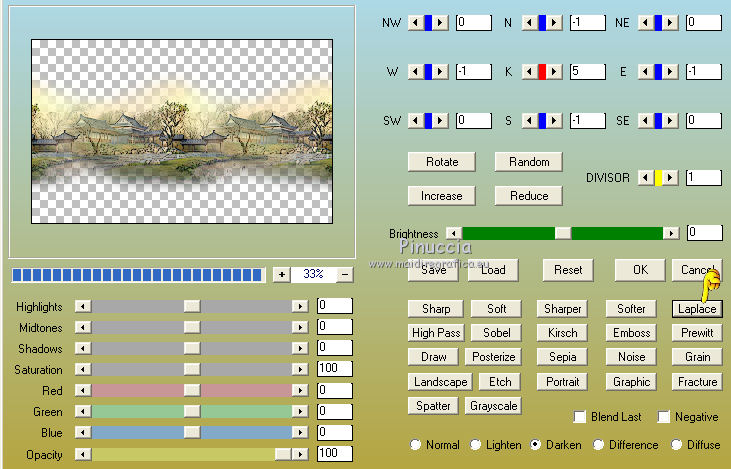Image resolution: width=731 pixels, height=469 pixels.
Task: Increase the SE value with right arrow
Action: point(670,121)
